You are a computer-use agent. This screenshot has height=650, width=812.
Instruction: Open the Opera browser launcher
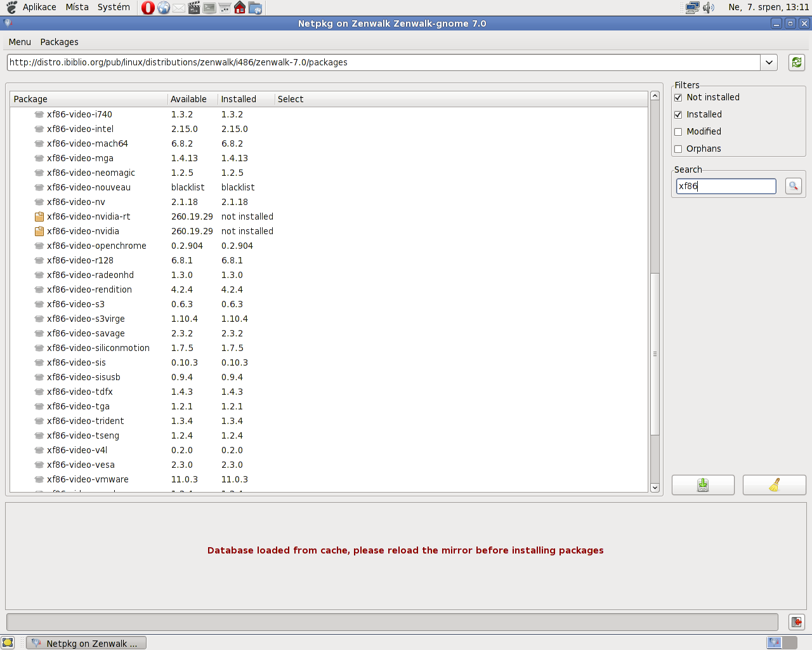[x=148, y=8]
